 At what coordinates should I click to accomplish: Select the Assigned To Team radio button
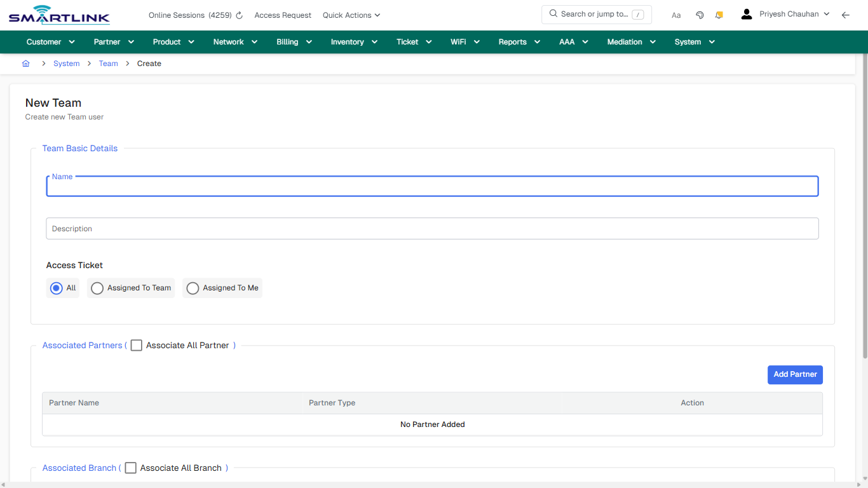[x=97, y=288]
